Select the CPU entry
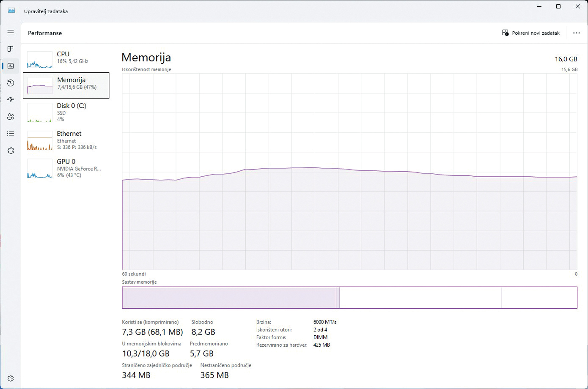Screen dimensions: 588x389 coord(66,57)
